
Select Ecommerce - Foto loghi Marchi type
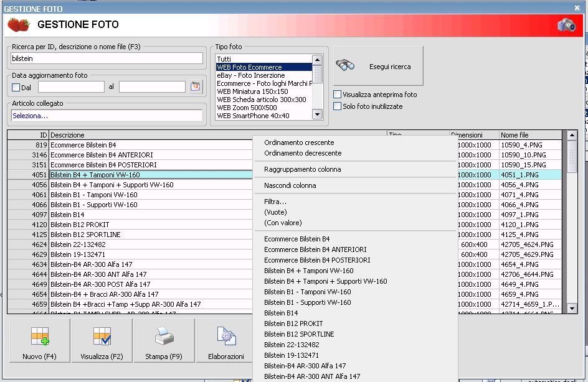[x=264, y=83]
